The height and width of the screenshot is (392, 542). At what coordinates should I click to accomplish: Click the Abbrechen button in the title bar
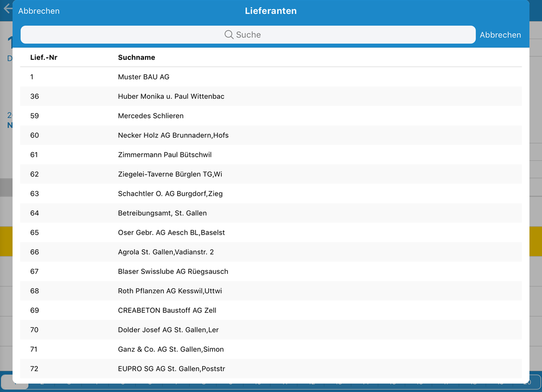(x=39, y=11)
